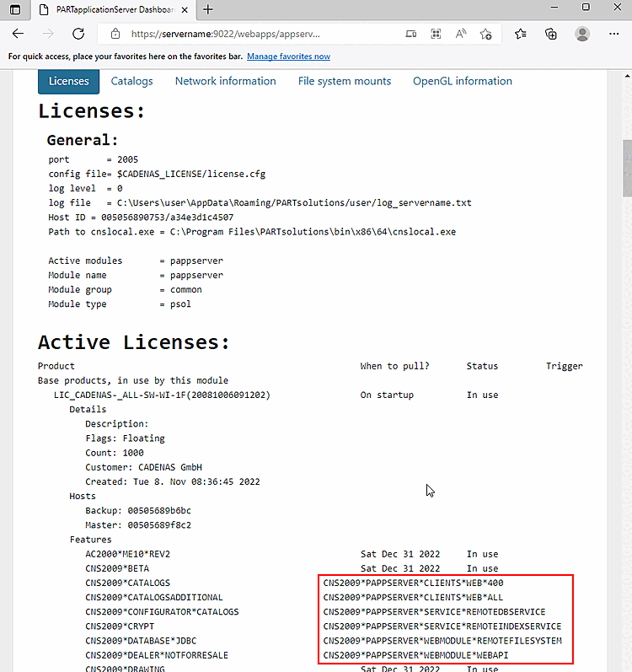This screenshot has height=672, width=632.
Task: Click the log file path line
Action: tap(260, 202)
